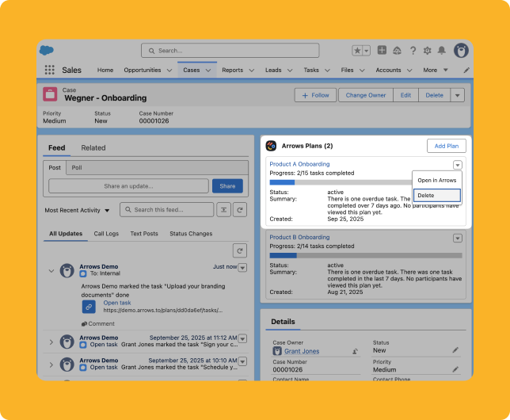This screenshot has height=420, width=510.
Task: Open the Favorites star icon
Action: coord(357,51)
